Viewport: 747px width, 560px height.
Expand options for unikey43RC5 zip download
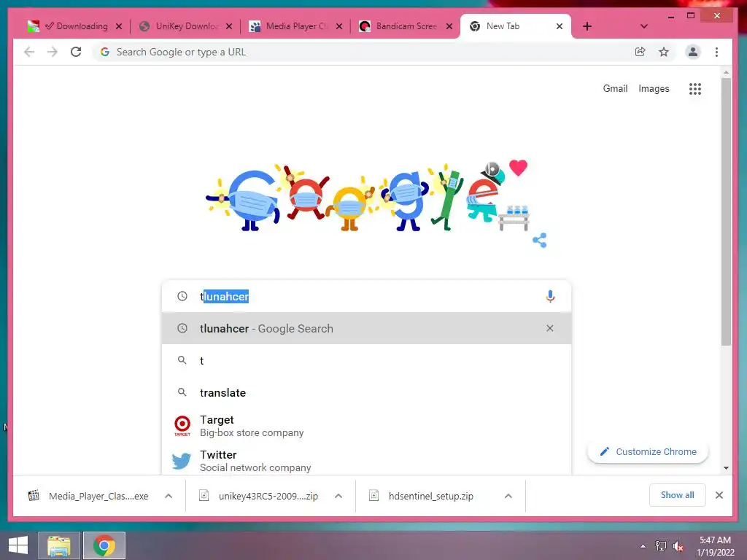pos(338,496)
